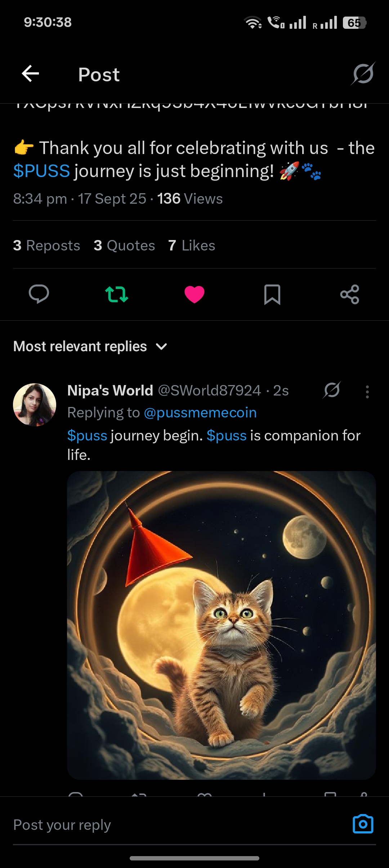Viewport: 389px width, 868px height.
Task: Open three-dot menu on Nipa's reply
Action: point(367,392)
